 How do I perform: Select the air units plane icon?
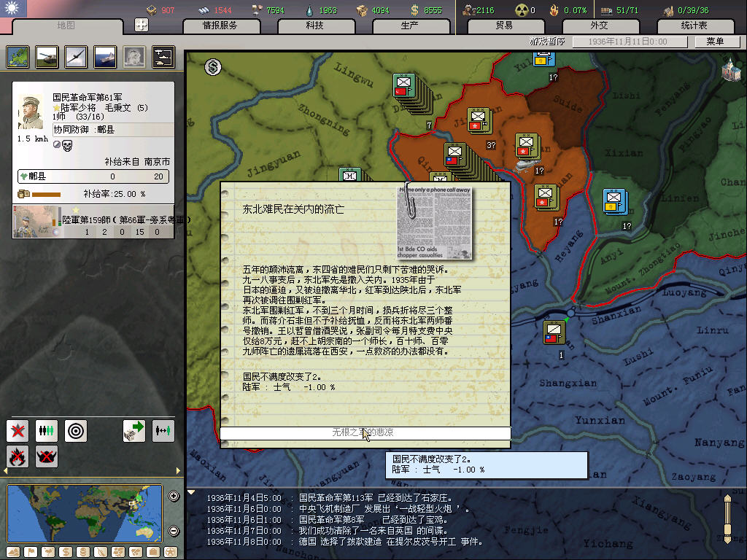(x=76, y=57)
